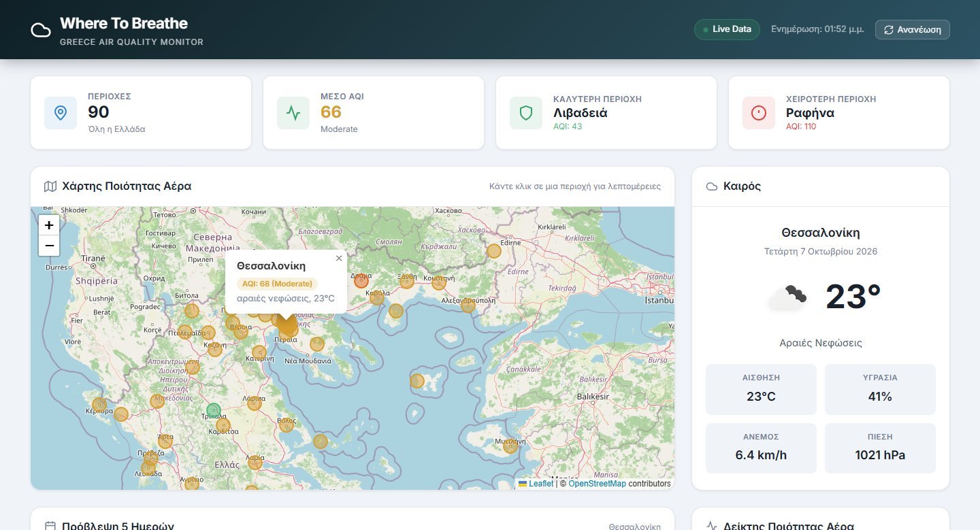
Task: Click the Άνεμος 6.4 km/h tile
Action: click(x=761, y=448)
